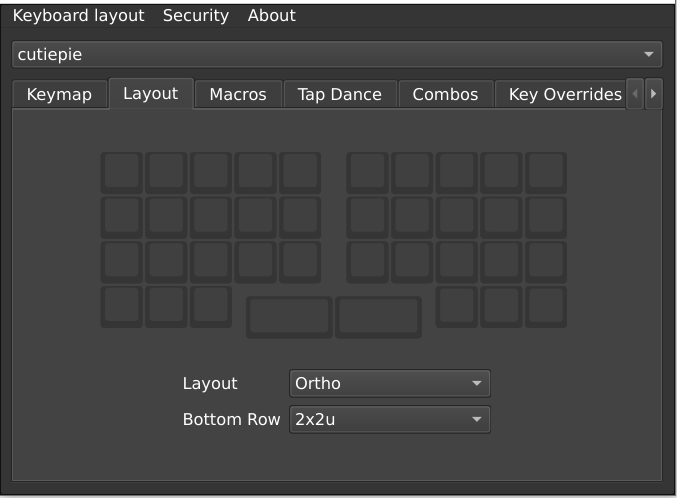Click the right 2u spacebar key
677x498 pixels.
pos(379,317)
